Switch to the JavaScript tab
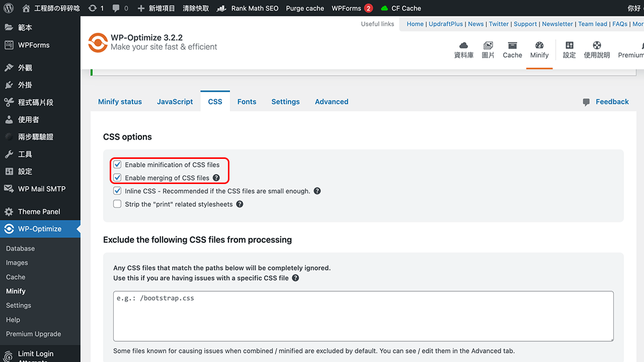 pyautogui.click(x=175, y=102)
